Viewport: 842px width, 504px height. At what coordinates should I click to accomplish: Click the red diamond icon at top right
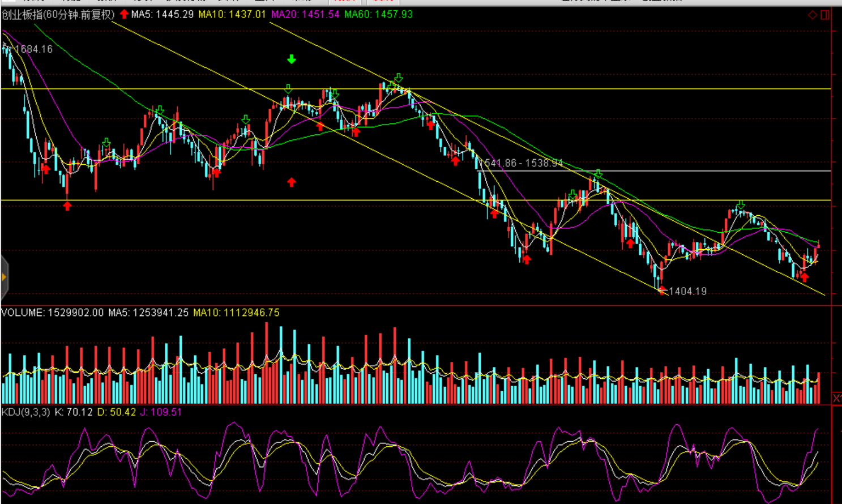813,15
